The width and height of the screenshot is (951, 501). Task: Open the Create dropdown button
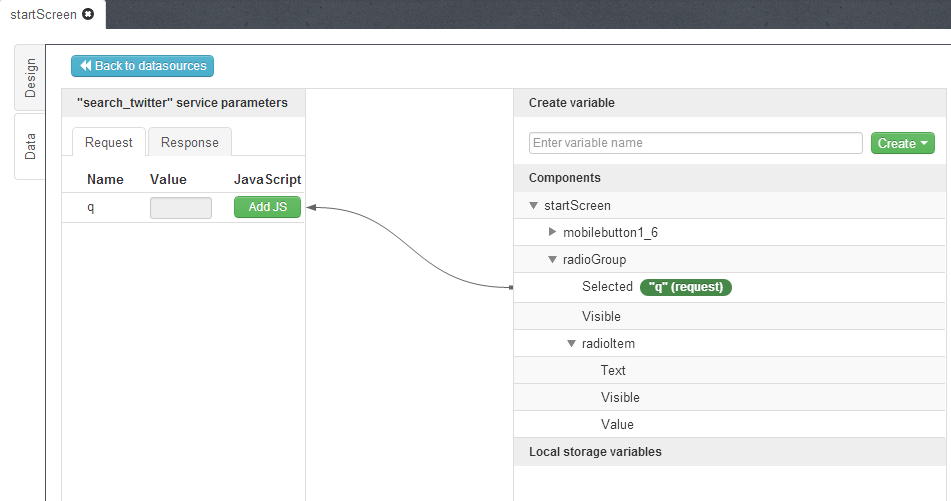pyautogui.click(x=903, y=143)
